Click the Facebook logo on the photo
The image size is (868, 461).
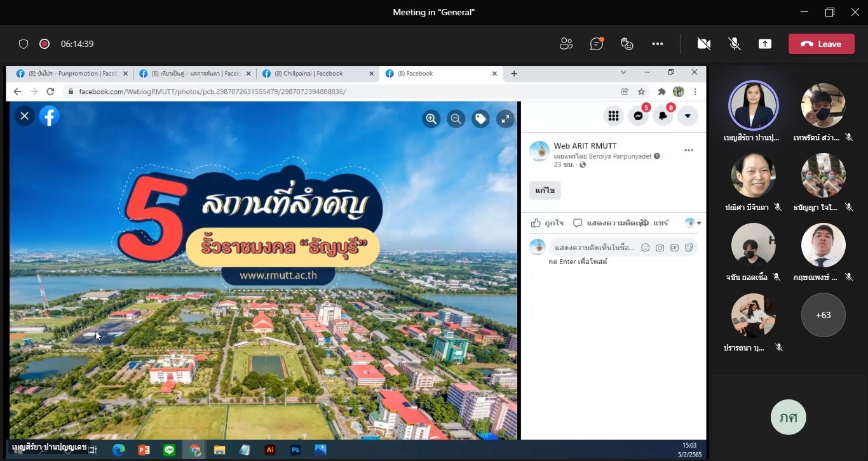[50, 116]
